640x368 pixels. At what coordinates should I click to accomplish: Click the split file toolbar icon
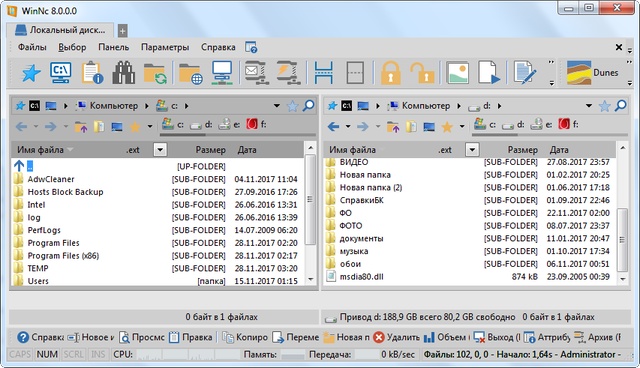click(324, 73)
